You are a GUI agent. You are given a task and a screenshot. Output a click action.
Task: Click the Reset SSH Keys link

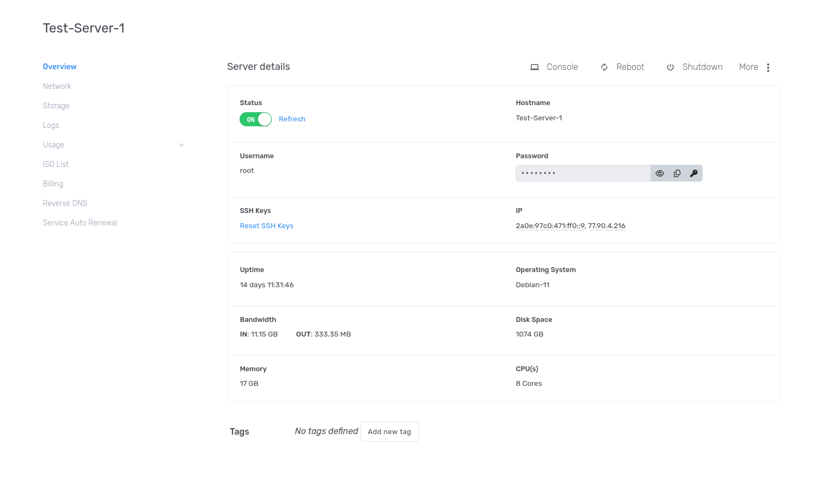[266, 226]
